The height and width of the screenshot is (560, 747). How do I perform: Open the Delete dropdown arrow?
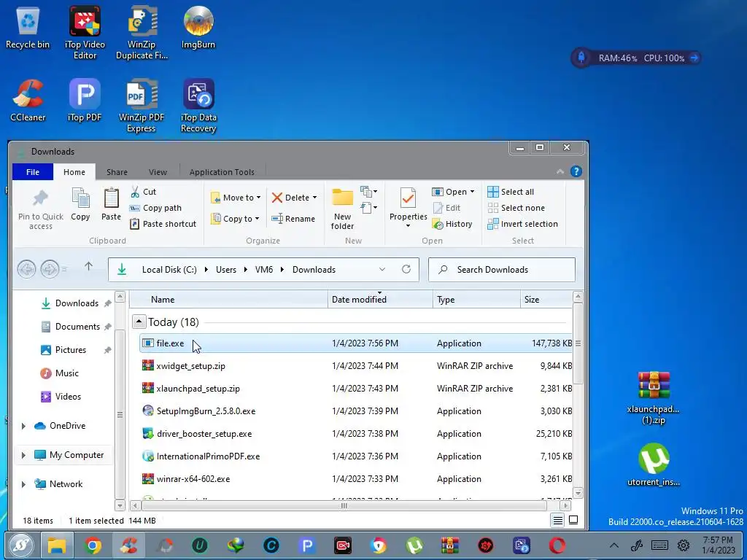tap(314, 198)
